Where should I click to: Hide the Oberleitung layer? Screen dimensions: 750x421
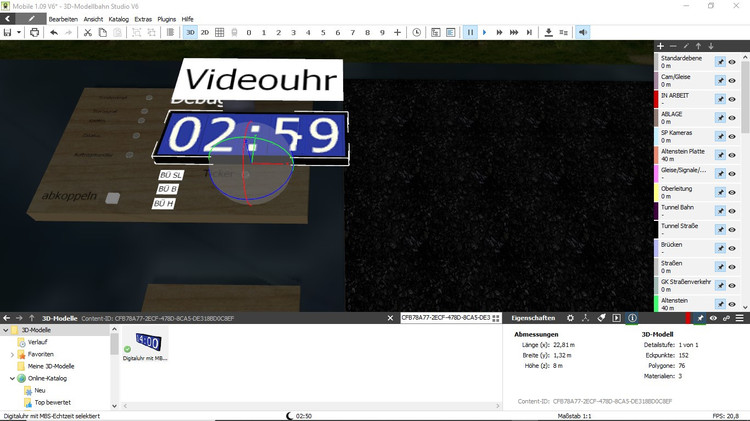click(732, 192)
